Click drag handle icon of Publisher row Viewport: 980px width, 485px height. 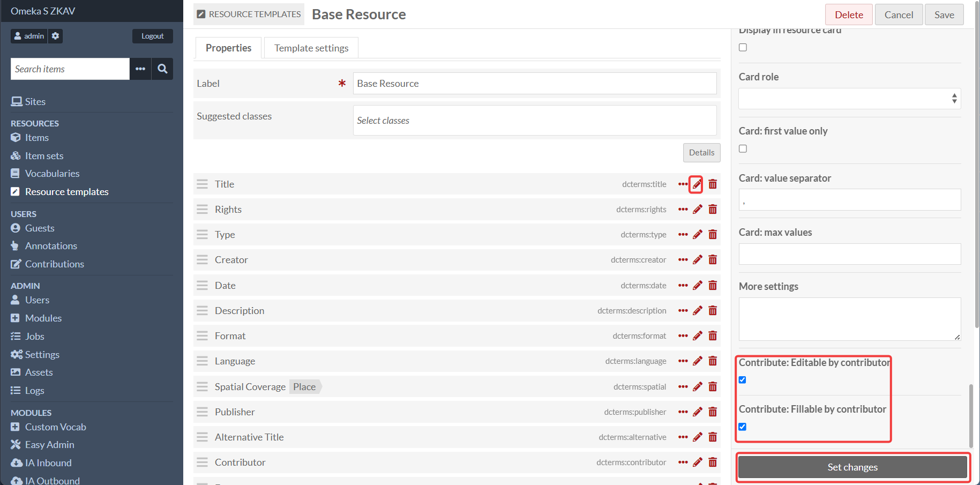202,412
